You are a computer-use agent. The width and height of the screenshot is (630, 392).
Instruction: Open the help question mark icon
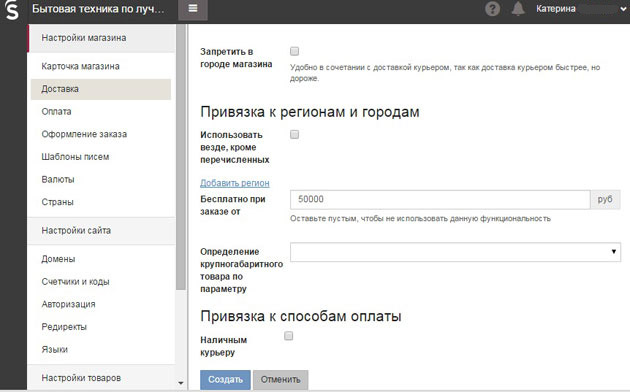pos(492,9)
